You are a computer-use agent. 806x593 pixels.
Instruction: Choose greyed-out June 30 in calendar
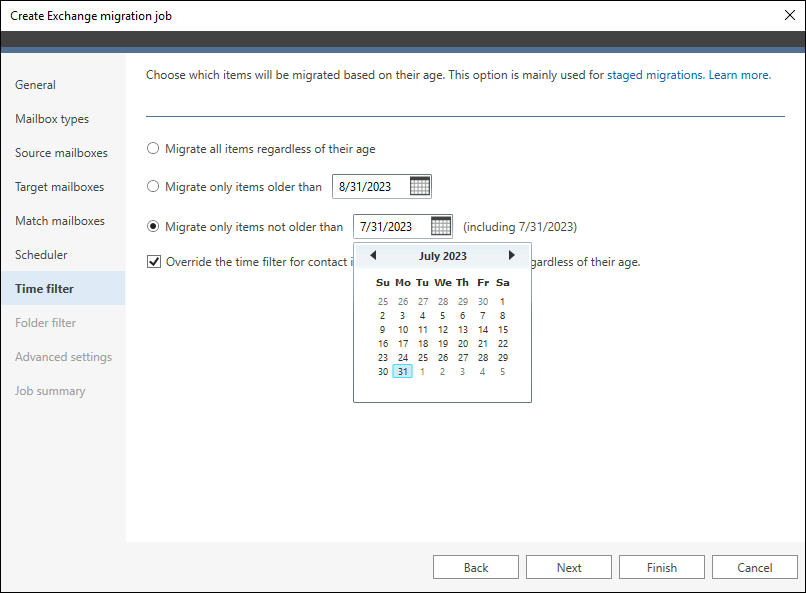coord(483,302)
